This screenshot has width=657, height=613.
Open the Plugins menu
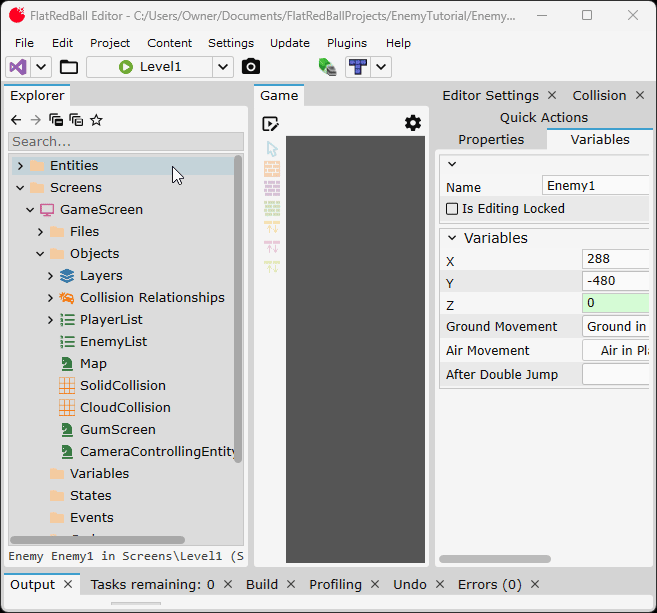pos(347,43)
